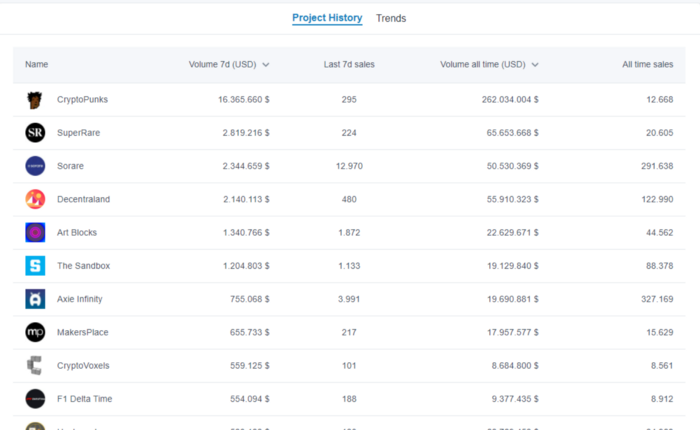The height and width of the screenshot is (430, 700).
Task: Select Sorare 7d volume 2.344.659 $
Action: coord(246,166)
